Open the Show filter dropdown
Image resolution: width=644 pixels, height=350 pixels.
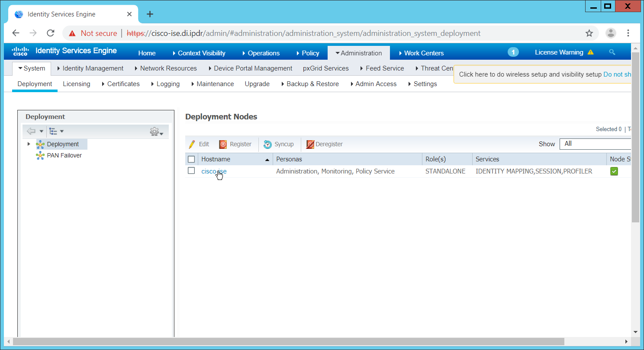[595, 144]
